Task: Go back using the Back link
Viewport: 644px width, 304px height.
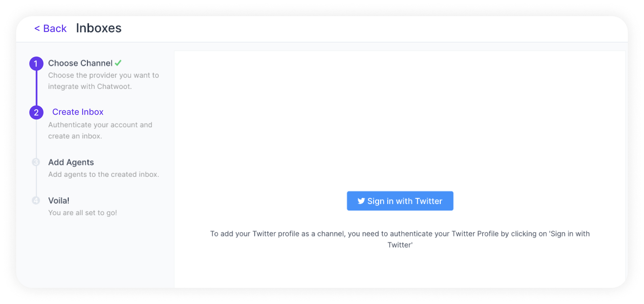Action: [x=50, y=28]
